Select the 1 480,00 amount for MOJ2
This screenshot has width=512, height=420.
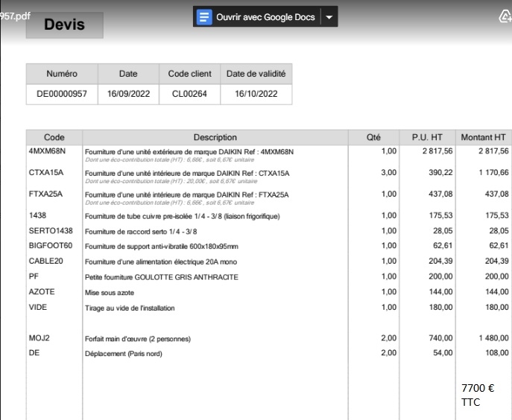(x=490, y=338)
